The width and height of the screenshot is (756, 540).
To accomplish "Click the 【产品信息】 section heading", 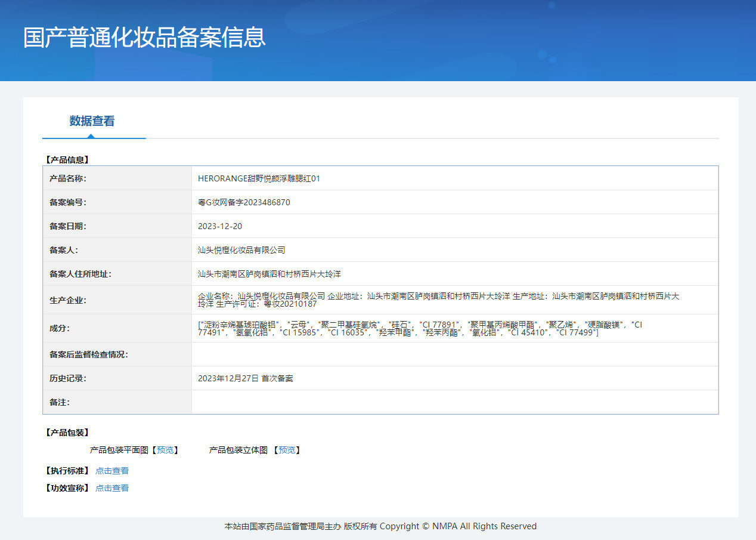I will 67,160.
